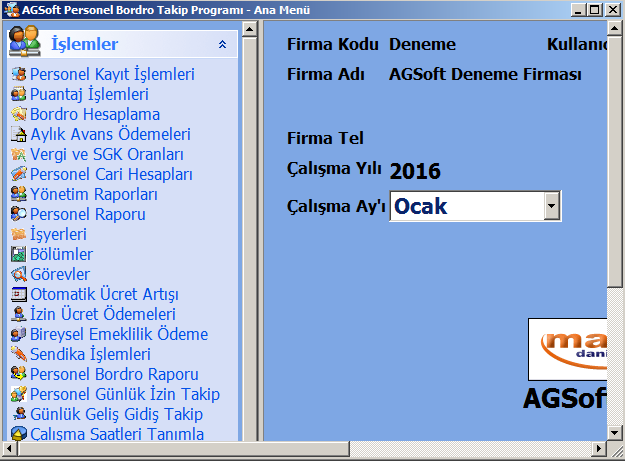Screen dimensions: 625x461
Task: Click the Aylık Avans Ödemeleri icon
Action: (18, 134)
